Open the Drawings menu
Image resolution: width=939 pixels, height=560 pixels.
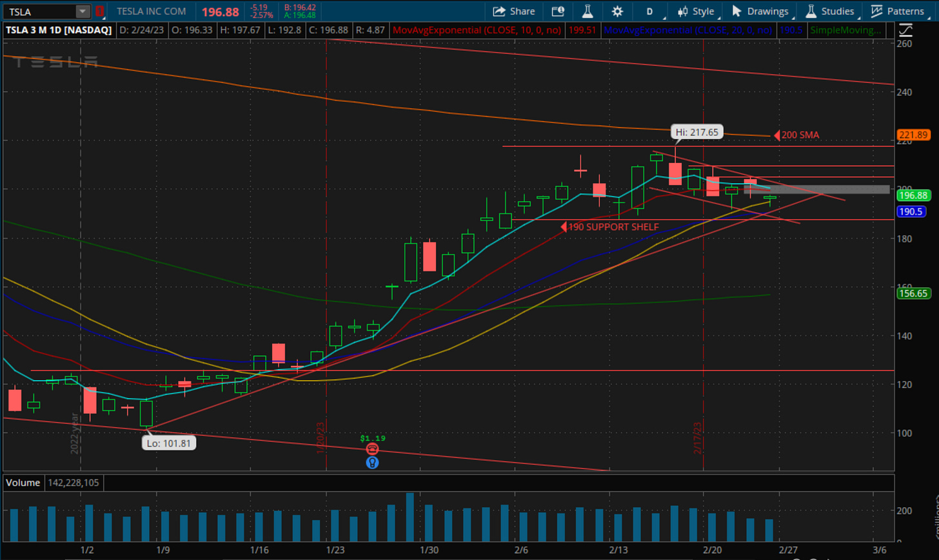pos(760,12)
